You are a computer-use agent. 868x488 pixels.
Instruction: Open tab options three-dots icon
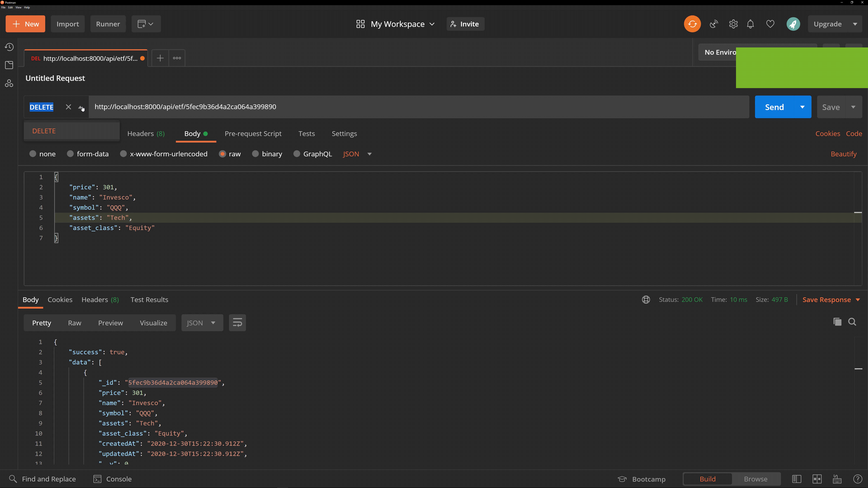coord(177,58)
